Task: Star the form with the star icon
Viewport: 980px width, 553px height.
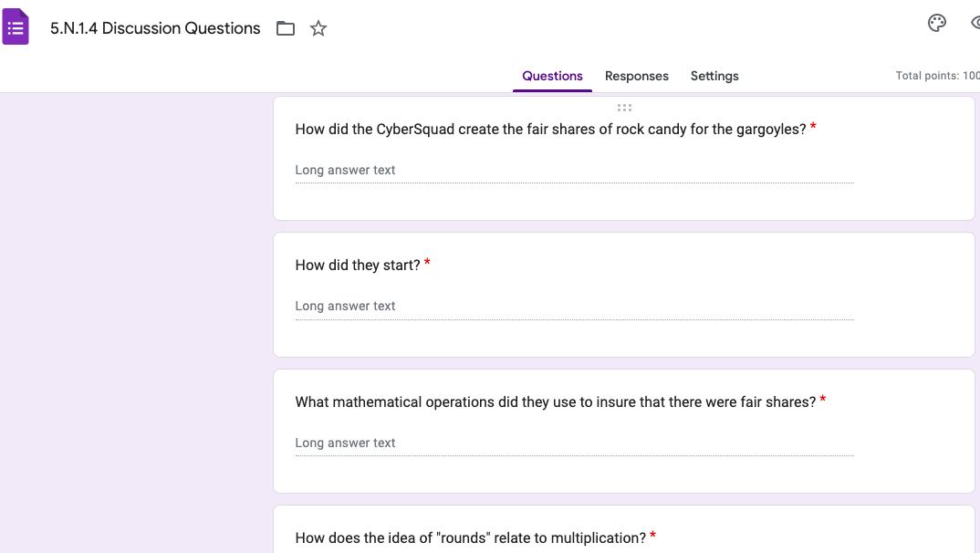Action: point(318,28)
